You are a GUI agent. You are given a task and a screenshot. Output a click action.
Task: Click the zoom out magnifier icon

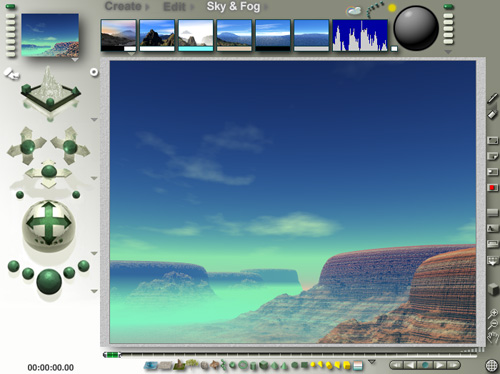pyautogui.click(x=493, y=324)
